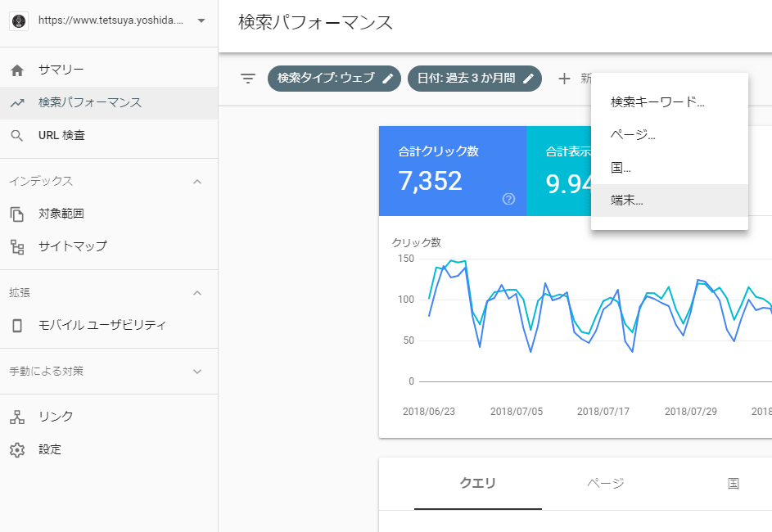The image size is (772, 532).
Task: Click the help icon on 合計クリック数 card
Action: click(x=508, y=199)
